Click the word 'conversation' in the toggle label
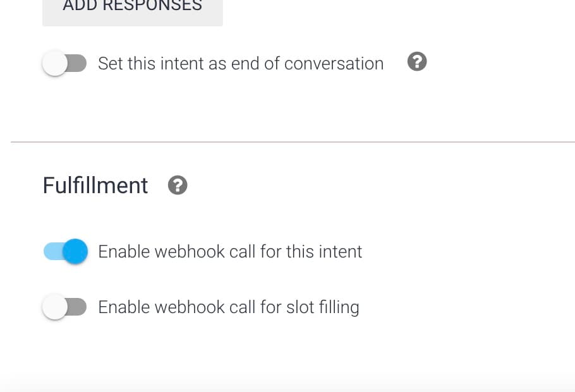Image resolution: width=575 pixels, height=392 pixels. [x=334, y=63]
